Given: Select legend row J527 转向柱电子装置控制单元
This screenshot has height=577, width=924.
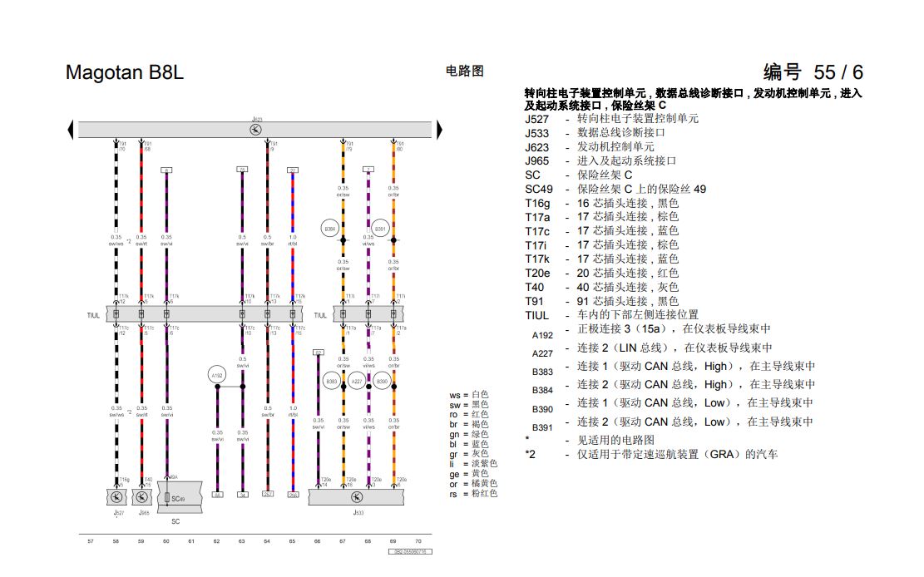Looking at the screenshot, I should (611, 118).
